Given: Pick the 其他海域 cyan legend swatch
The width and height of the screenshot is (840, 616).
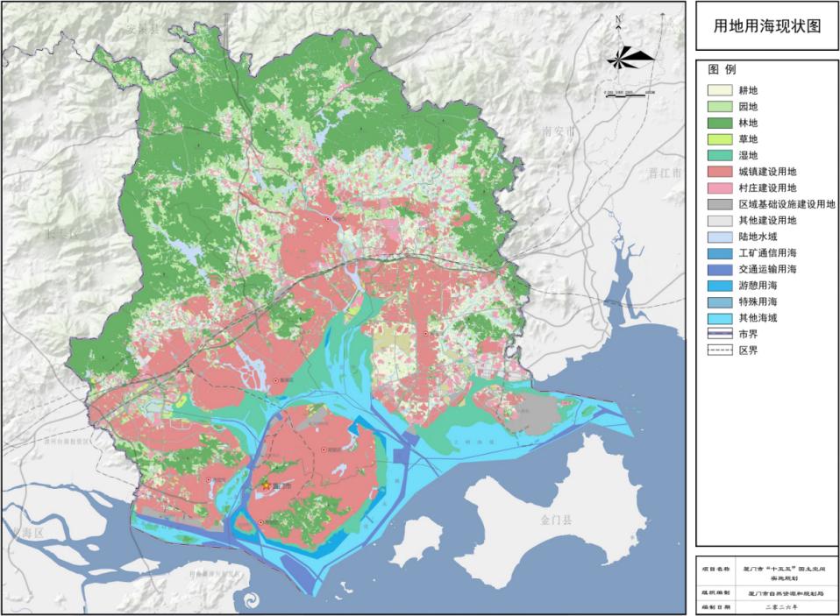Looking at the screenshot, I should (720, 318).
